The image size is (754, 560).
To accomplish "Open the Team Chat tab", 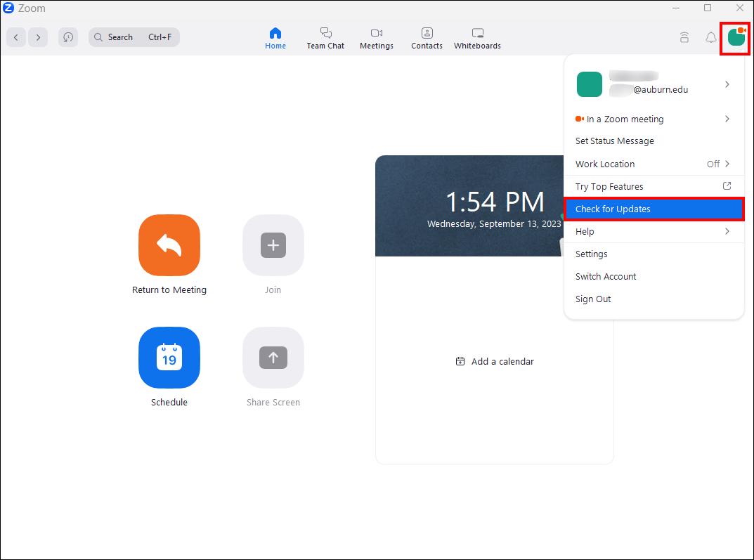I will click(x=325, y=39).
